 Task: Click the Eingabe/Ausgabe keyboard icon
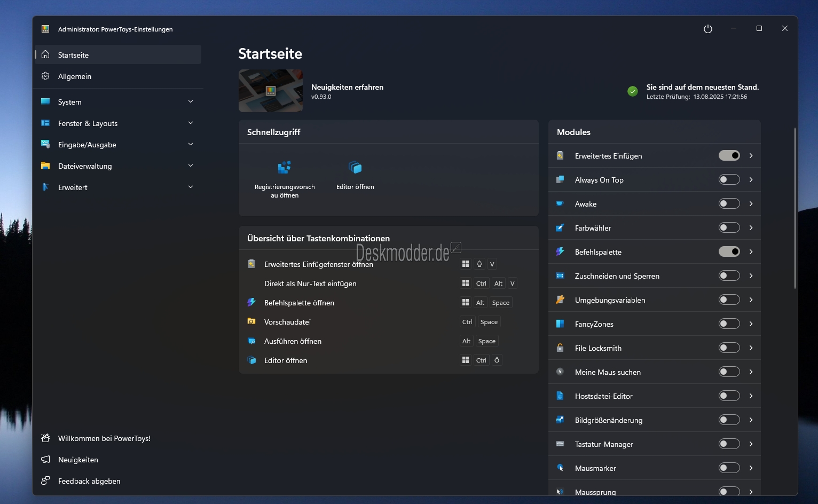coord(45,144)
